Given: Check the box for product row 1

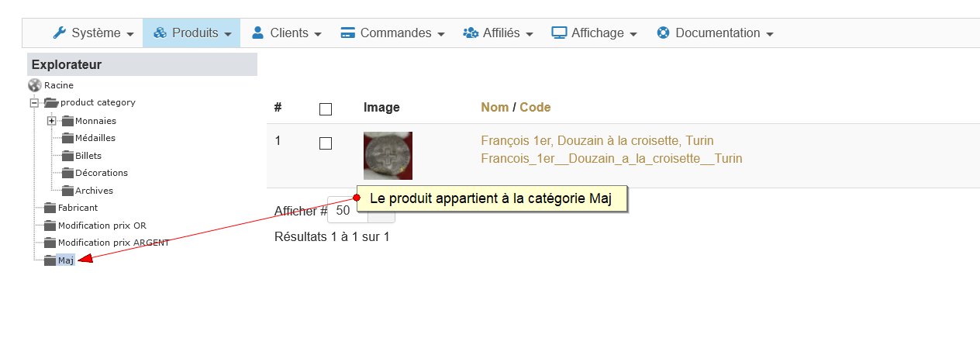Looking at the screenshot, I should click(326, 143).
